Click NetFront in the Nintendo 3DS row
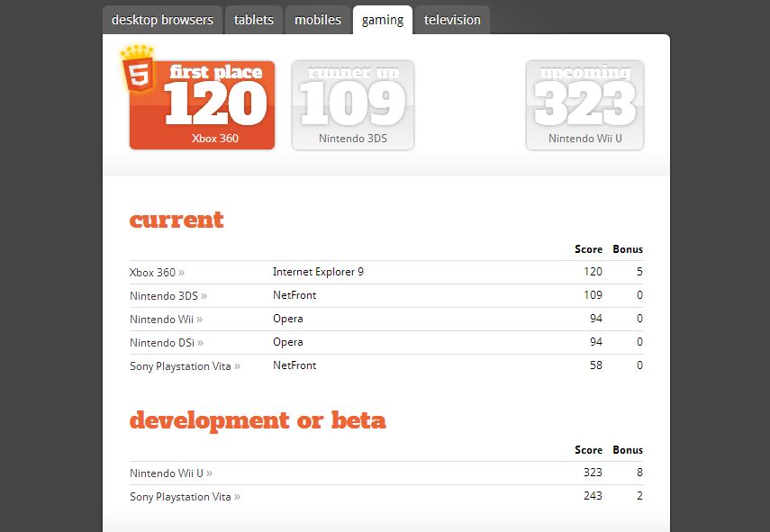770x532 pixels. [x=294, y=295]
